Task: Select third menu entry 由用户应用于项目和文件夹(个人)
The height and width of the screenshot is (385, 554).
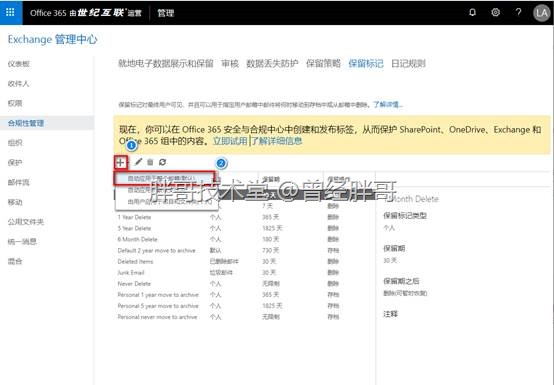Action: [166, 202]
